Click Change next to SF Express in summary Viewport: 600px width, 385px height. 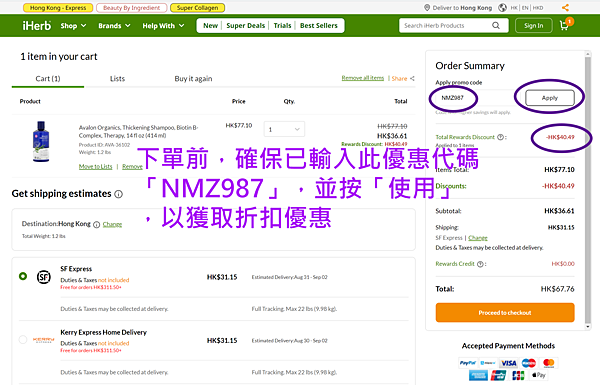478,238
